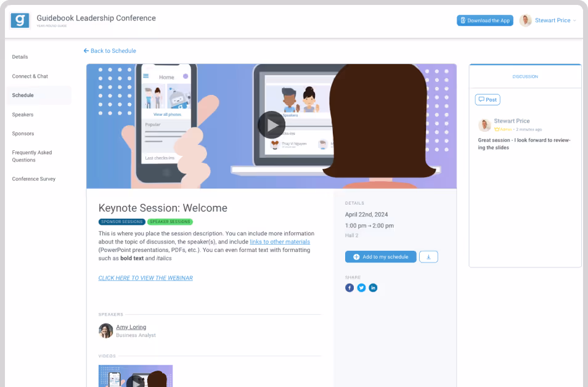Open the video thumbnail under Videos
Viewport: 588px width, 387px height.
(x=136, y=376)
